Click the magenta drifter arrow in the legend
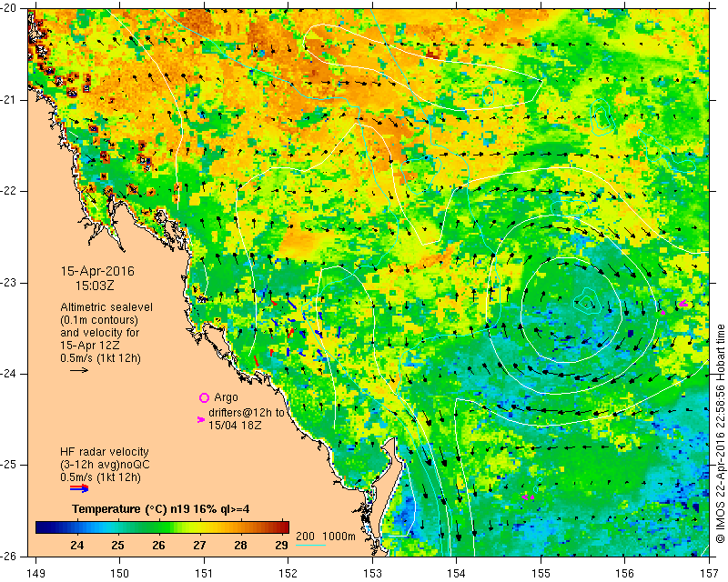Image resolution: width=728 pixels, height=582 pixels. point(201,419)
